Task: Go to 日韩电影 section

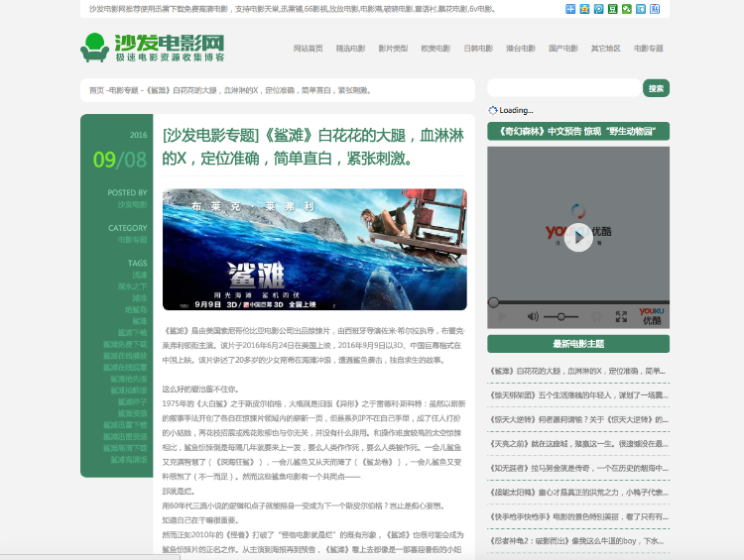Action: pos(478,49)
